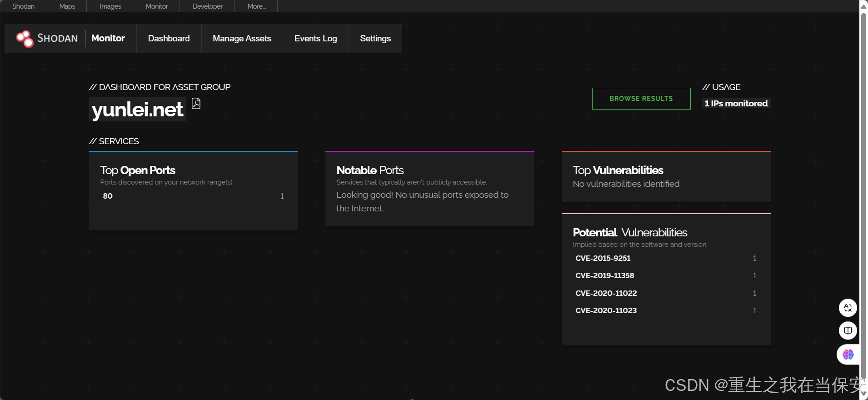Click the BROWSE RESULTS button
Screen dimensions: 868x400
tap(641, 99)
